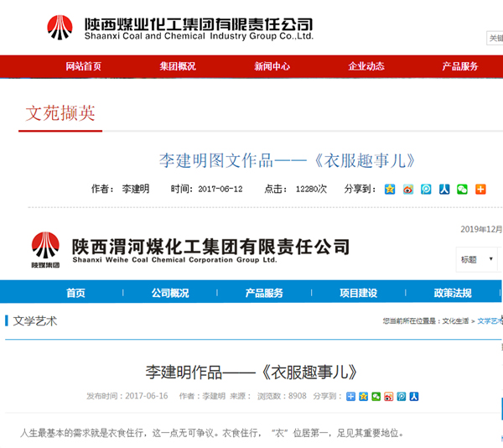Image resolution: width=503 pixels, height=448 pixels.
Task: Share to Sina Weibo on red Shaanxi Coal page
Action: (x=408, y=189)
